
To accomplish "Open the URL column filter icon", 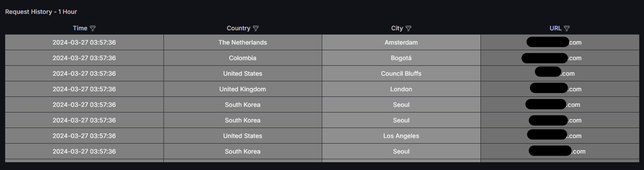I will [567, 28].
